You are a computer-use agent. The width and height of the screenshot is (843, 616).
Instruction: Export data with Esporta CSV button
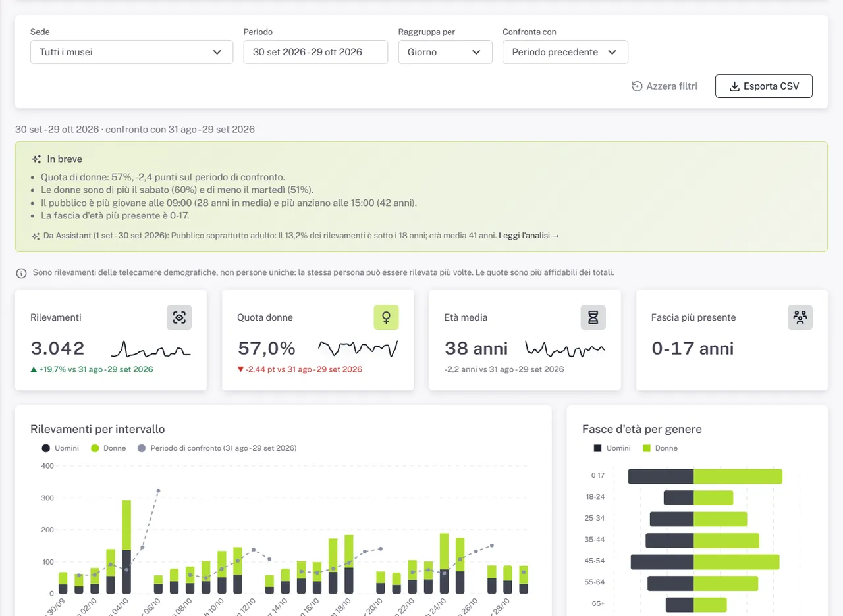point(764,86)
